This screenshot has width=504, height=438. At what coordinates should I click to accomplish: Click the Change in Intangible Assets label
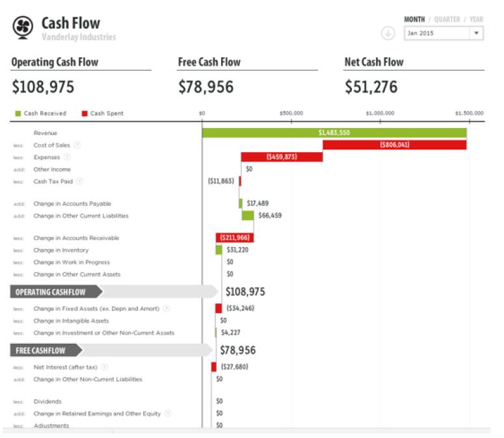(x=71, y=321)
